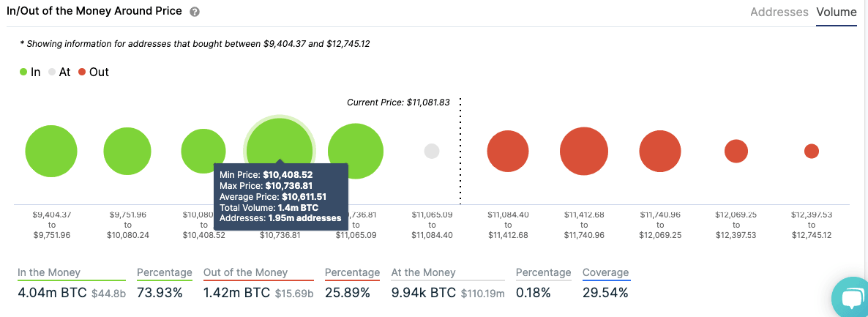Viewport: 868px width, 317px height.
Task: Select the smallest red bubble at $12,397.53
Action: (x=812, y=152)
